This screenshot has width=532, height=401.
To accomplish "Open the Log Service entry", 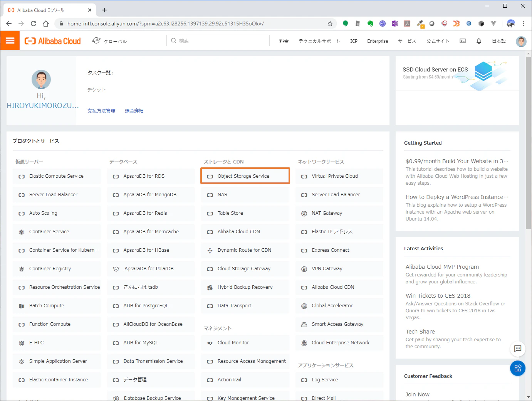I will (339, 379).
